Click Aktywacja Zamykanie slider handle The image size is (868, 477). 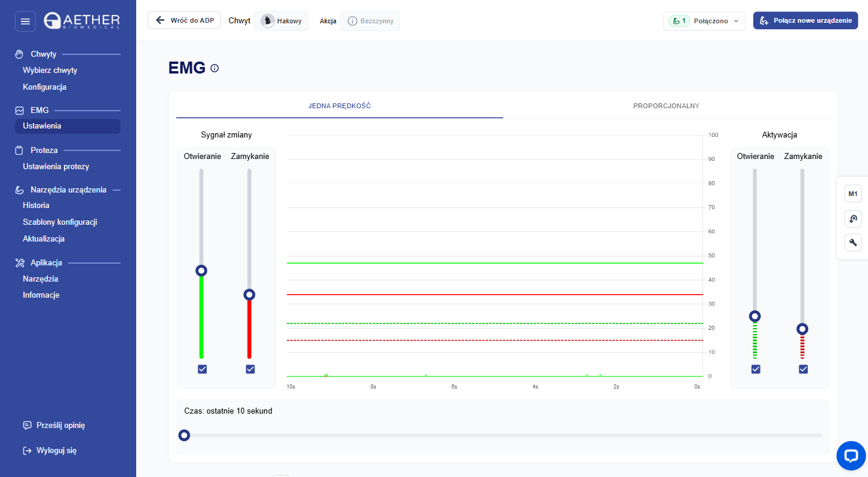(802, 329)
